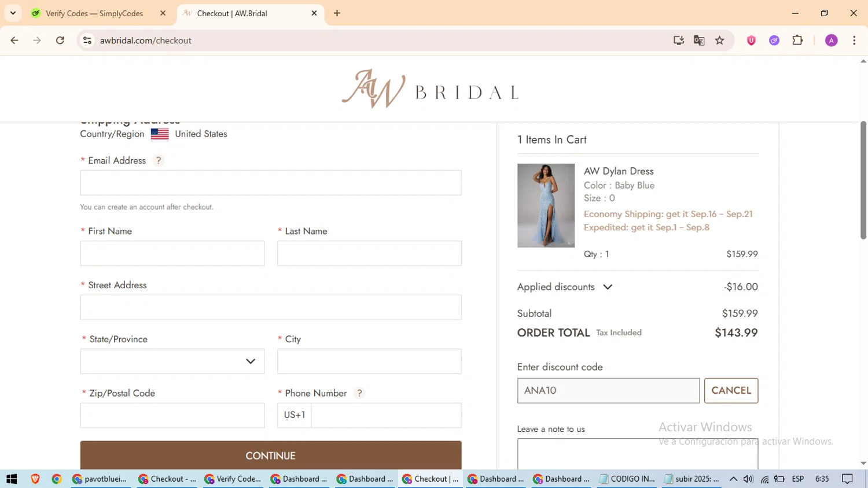Click the AW Dylan Dress product name

click(x=619, y=171)
